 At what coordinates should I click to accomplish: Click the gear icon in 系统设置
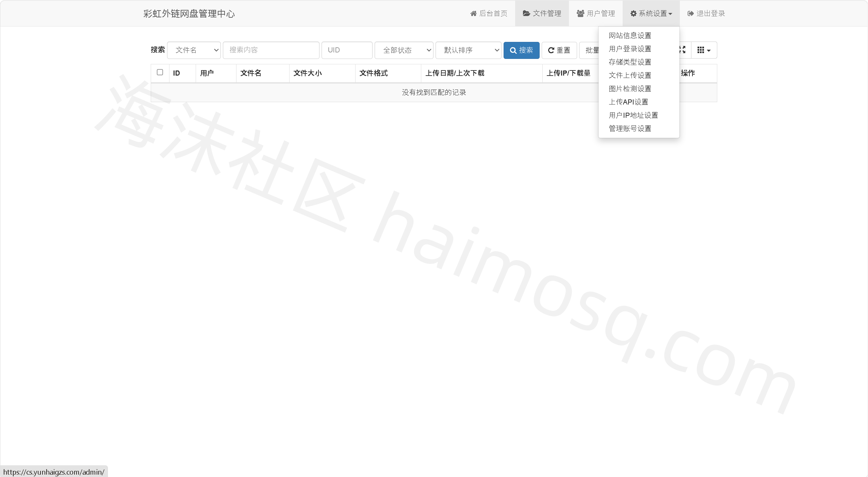pyautogui.click(x=633, y=14)
